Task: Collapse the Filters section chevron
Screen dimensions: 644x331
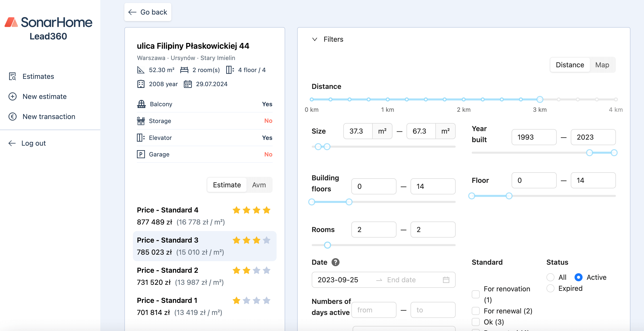Action: click(x=314, y=39)
